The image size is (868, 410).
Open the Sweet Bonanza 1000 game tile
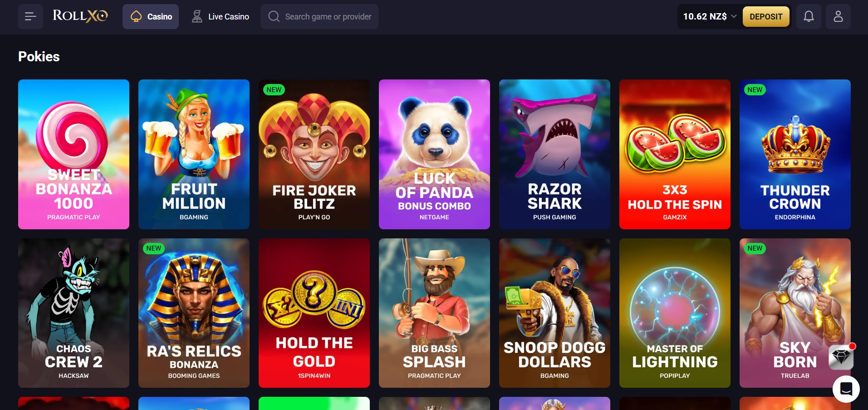point(74,154)
